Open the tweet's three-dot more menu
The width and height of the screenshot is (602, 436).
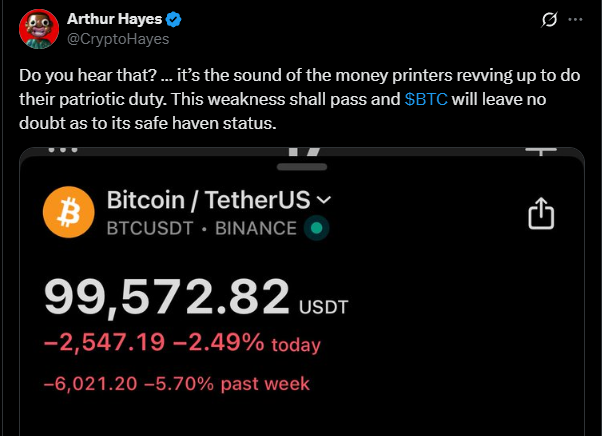tap(575, 19)
